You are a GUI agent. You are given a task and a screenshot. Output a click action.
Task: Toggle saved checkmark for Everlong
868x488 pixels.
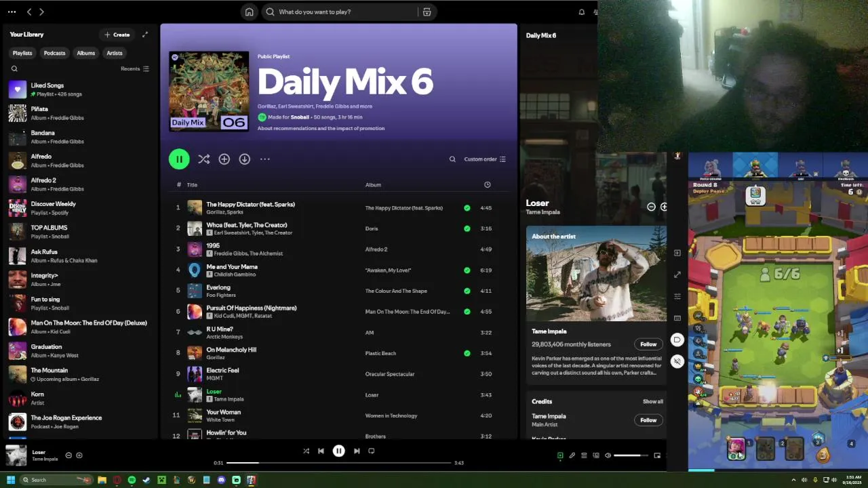[467, 291]
